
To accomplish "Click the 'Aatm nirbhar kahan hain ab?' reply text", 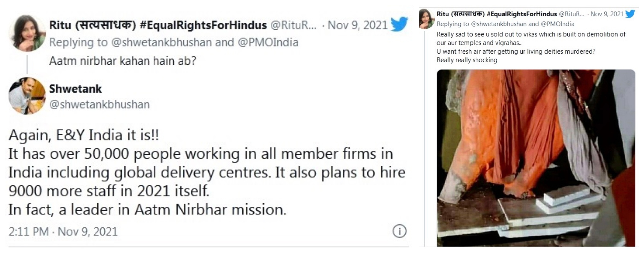I will [x=123, y=61].
